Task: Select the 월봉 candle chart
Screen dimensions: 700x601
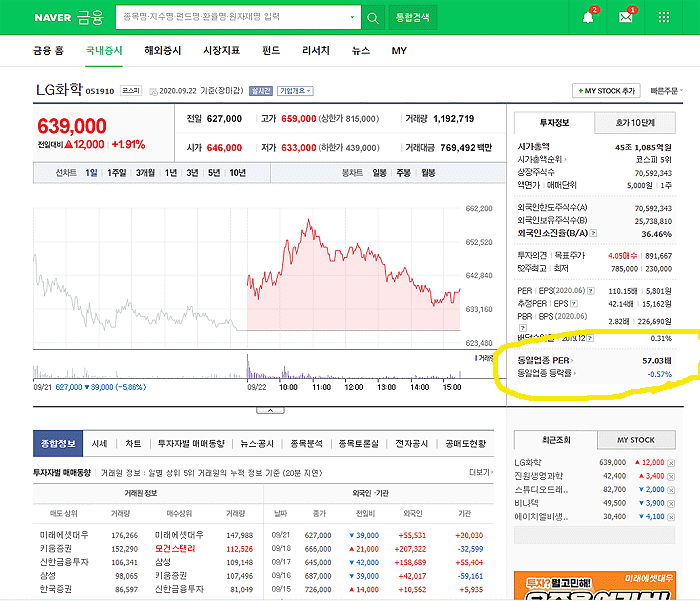Action: coord(428,173)
